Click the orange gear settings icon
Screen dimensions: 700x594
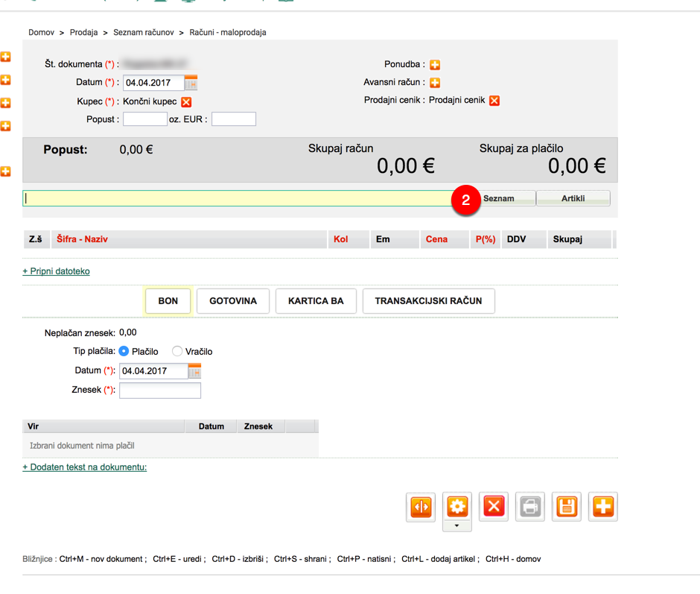coord(457,507)
